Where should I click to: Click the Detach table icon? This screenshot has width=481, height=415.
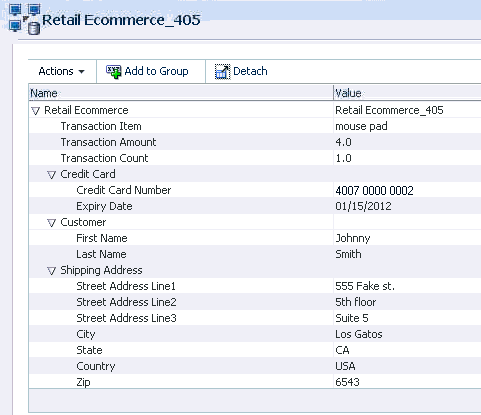click(x=222, y=71)
